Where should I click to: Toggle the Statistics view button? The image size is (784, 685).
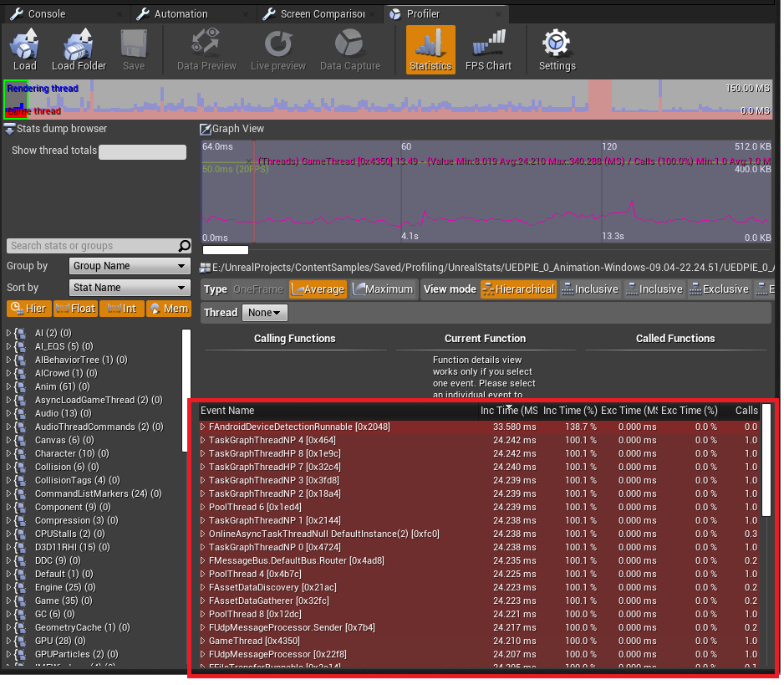(x=430, y=50)
